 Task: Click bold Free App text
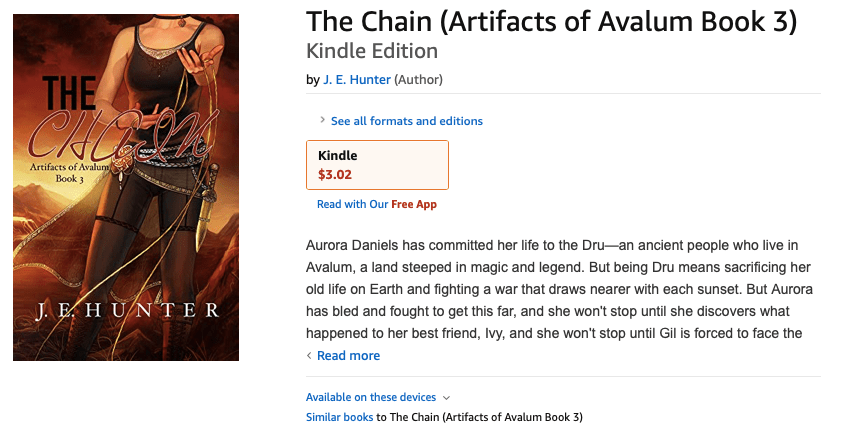[414, 204]
